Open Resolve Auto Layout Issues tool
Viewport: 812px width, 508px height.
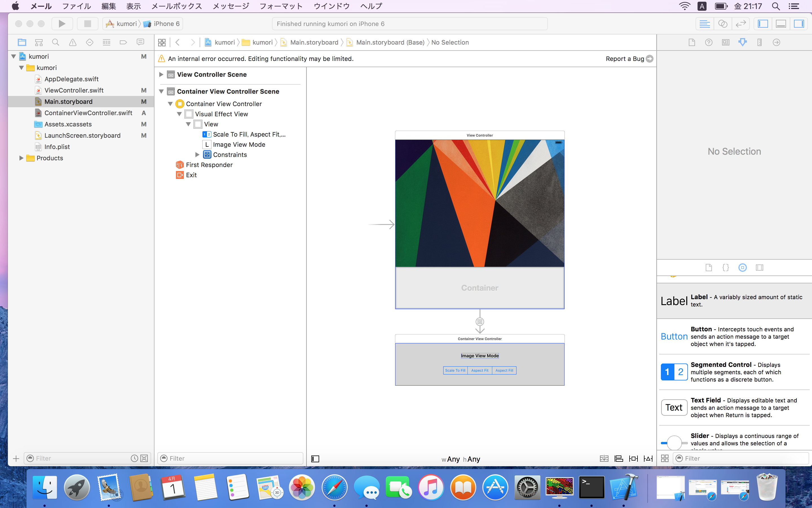pyautogui.click(x=648, y=459)
